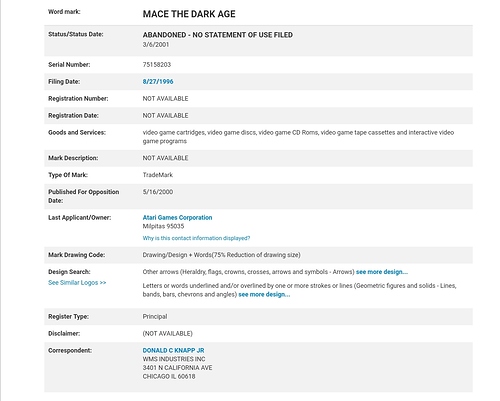500x401 pixels.
Task: Click the Design Search label
Action: [69, 272]
